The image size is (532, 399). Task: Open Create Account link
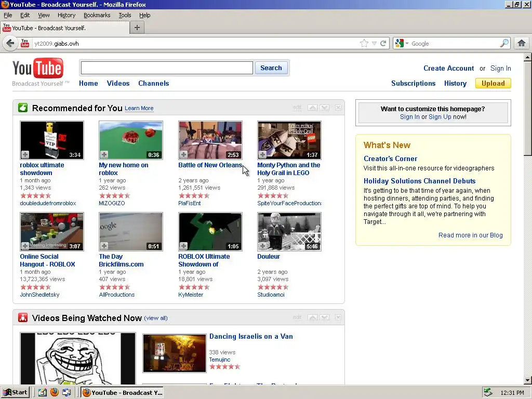click(x=448, y=68)
